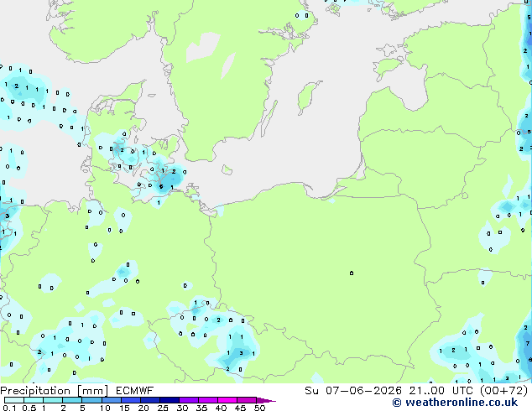The image size is (532, 411).
Task: Click the legend scale label '50'
Action: tap(259, 408)
